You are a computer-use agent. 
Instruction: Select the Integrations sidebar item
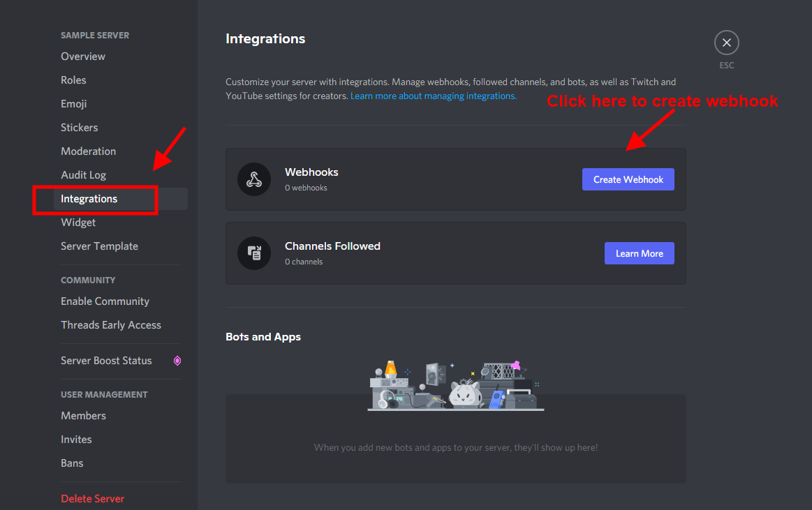(x=121, y=199)
